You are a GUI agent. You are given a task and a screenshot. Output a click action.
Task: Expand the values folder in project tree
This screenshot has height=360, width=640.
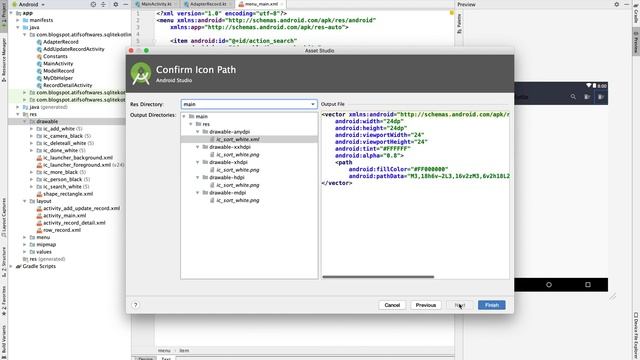pos(24,252)
